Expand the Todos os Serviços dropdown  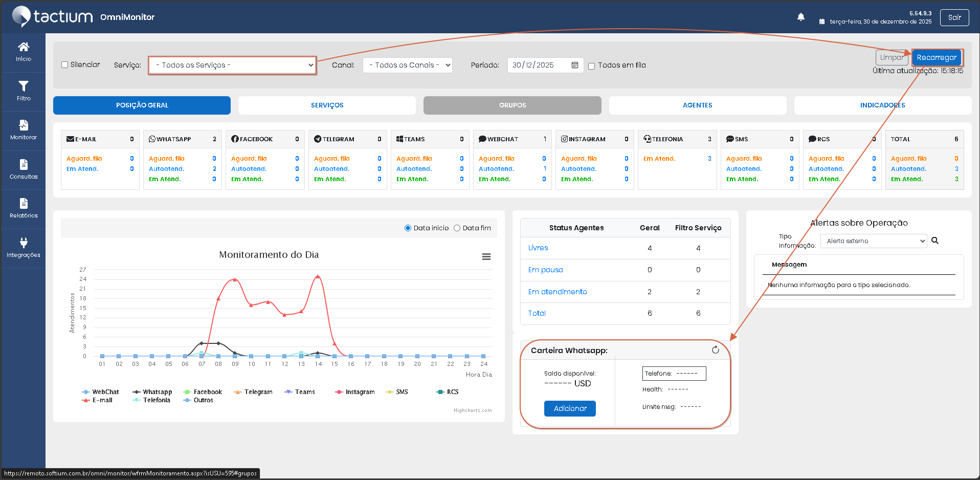tap(233, 66)
